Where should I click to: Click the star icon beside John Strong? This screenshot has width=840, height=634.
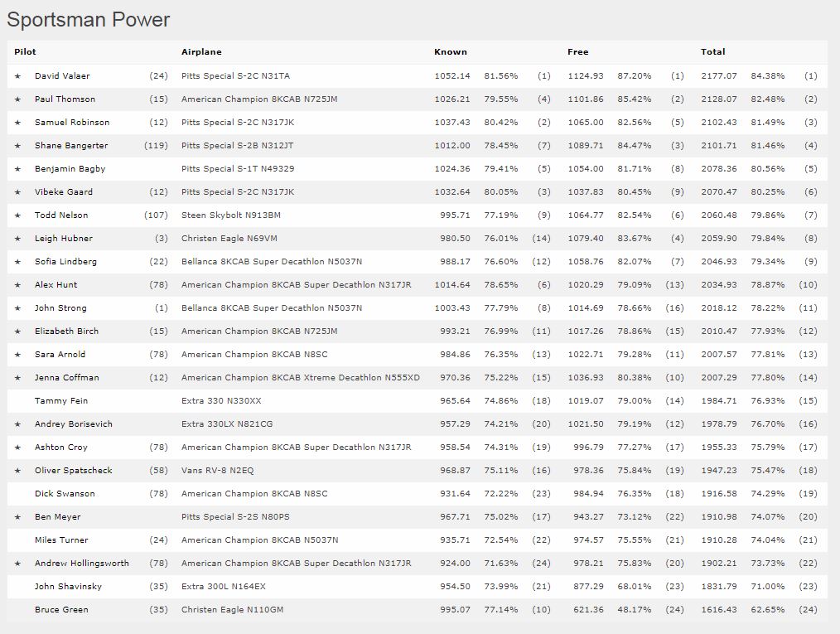coord(17,308)
